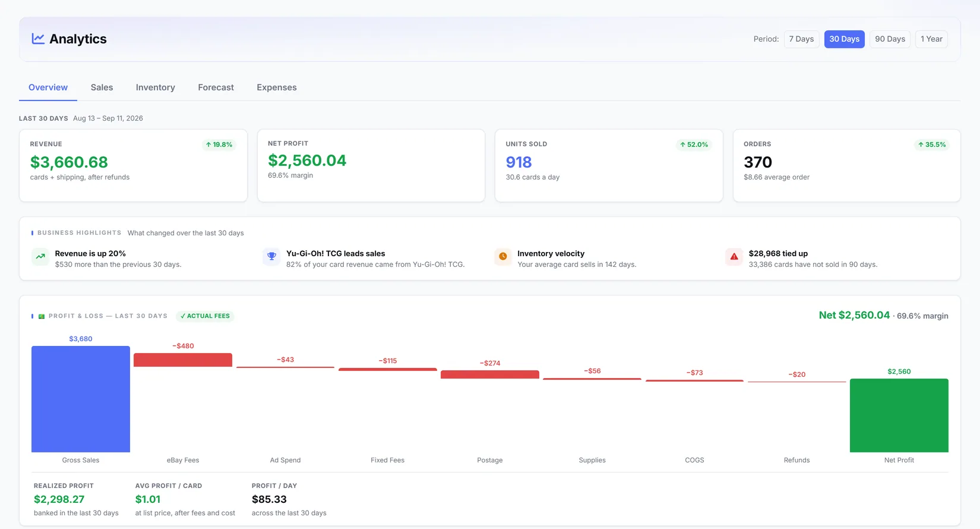Click the green Net Profit bar

pyautogui.click(x=899, y=415)
